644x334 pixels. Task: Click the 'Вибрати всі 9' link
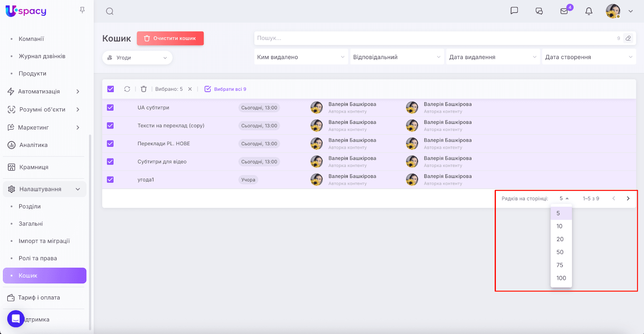pyautogui.click(x=226, y=89)
